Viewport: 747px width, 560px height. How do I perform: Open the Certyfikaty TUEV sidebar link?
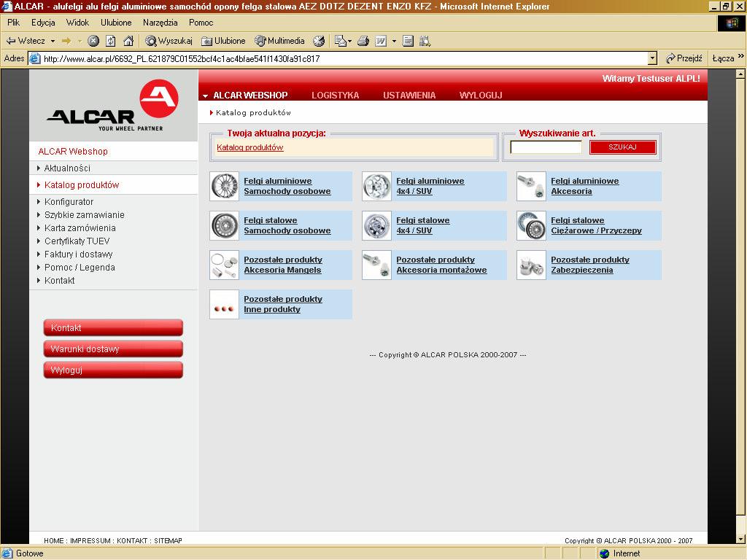77,241
